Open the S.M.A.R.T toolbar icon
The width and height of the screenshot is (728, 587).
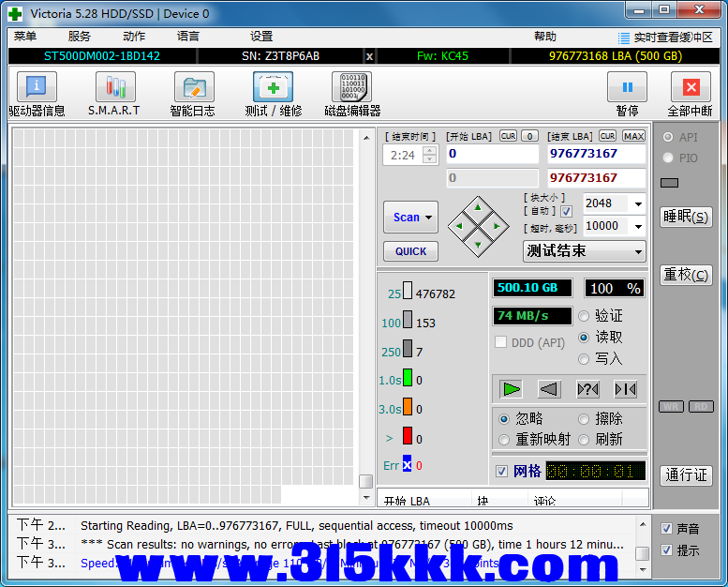[x=115, y=87]
